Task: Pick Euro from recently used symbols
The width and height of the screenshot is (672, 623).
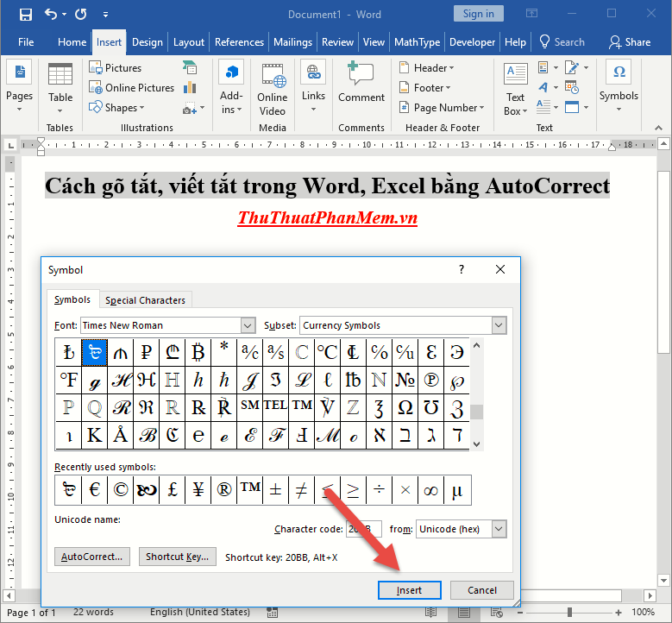Action: pyautogui.click(x=95, y=489)
